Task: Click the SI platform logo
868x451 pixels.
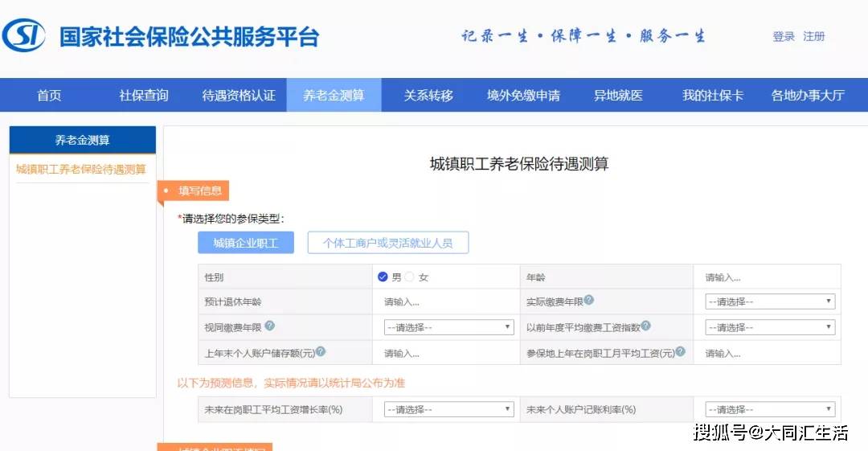Action: 24,36
